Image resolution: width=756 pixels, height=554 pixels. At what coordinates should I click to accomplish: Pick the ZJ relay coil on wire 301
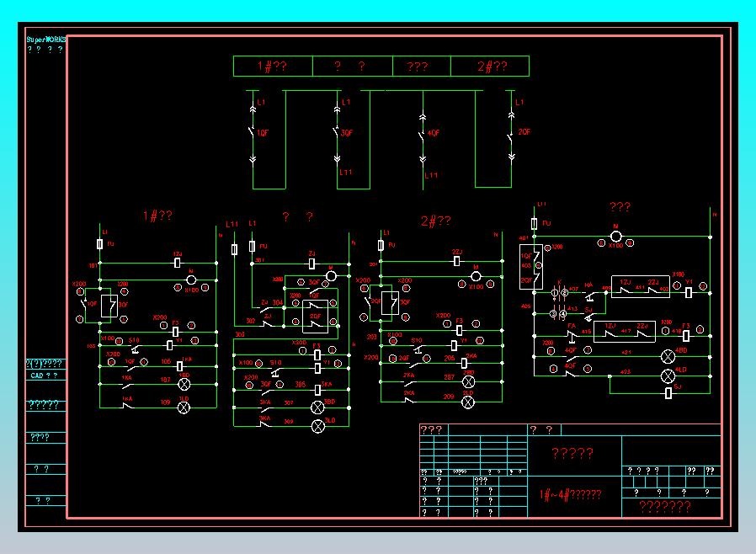click(x=312, y=264)
